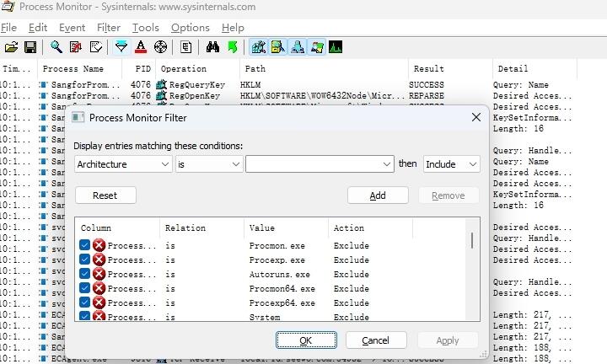Click the Action header in filter list
This screenshot has width=607, height=364.
(x=370, y=227)
